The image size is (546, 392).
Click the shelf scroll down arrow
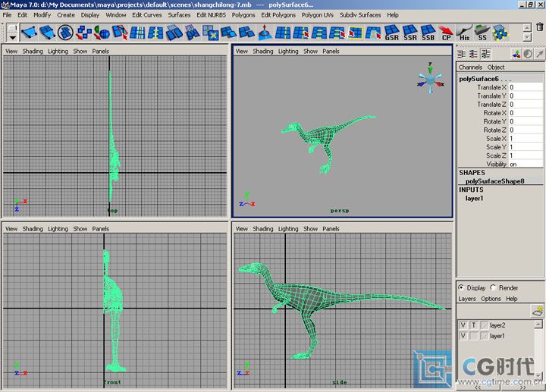tap(527, 37)
